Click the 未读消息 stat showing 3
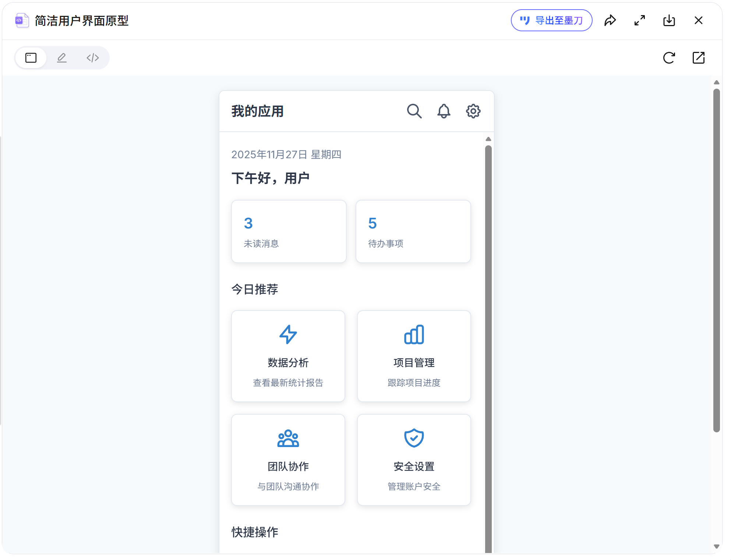This screenshot has height=560, width=731. click(x=289, y=231)
